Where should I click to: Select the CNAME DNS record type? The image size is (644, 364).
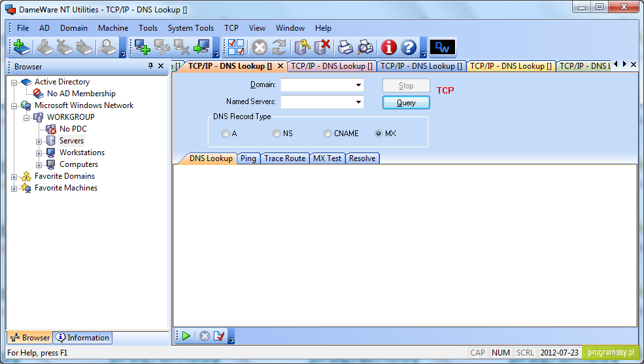(328, 134)
